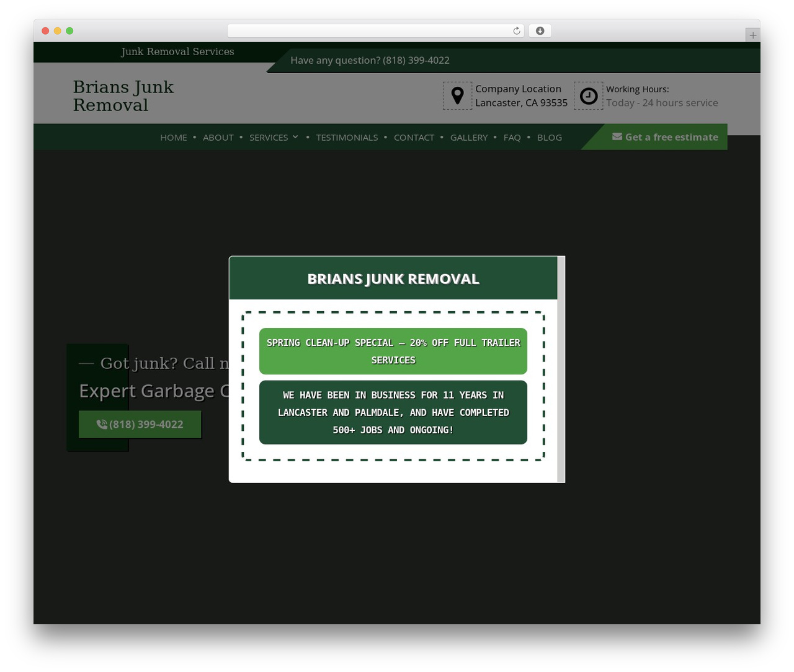Open the About menu item

(218, 138)
